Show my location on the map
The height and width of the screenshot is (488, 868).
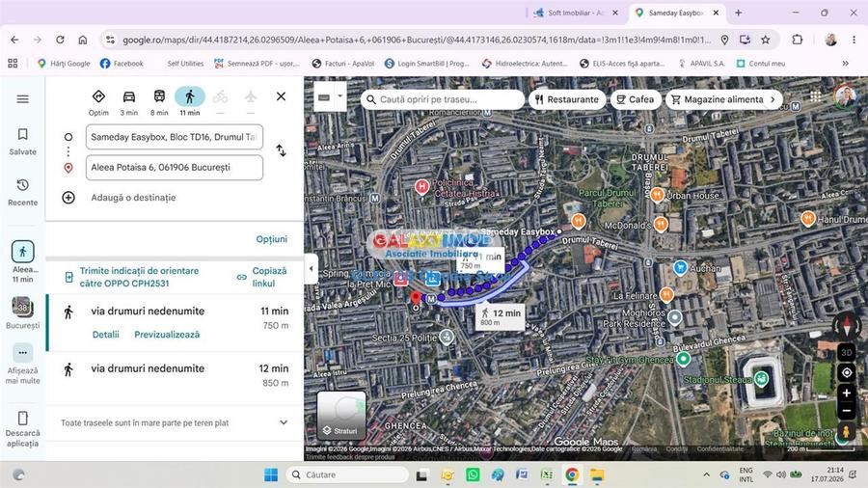[847, 373]
